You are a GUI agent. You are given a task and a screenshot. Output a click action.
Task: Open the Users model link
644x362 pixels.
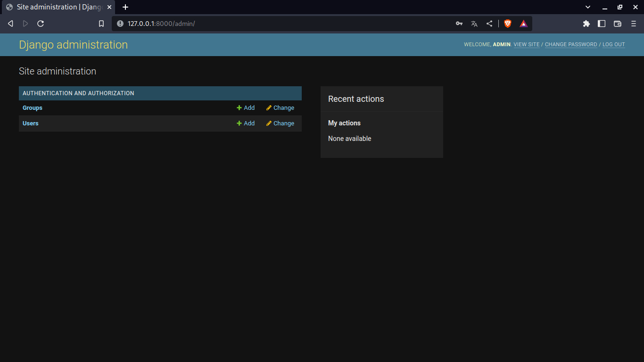click(x=31, y=123)
